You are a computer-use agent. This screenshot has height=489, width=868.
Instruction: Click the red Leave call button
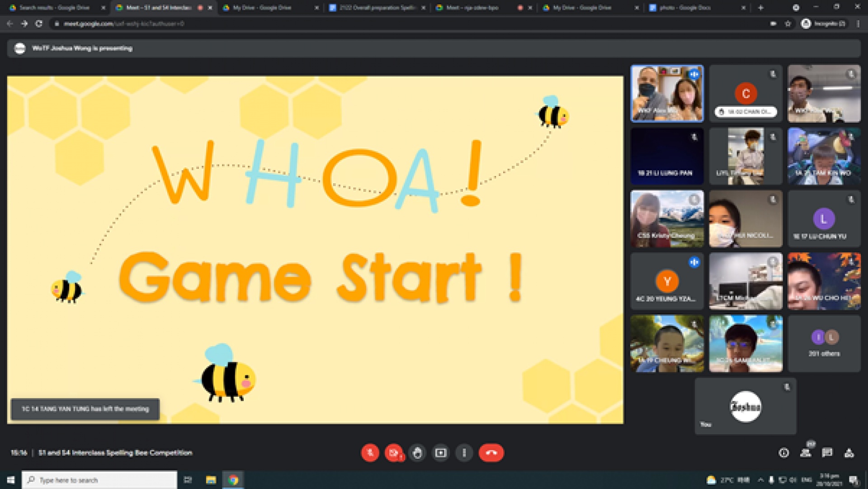click(491, 453)
